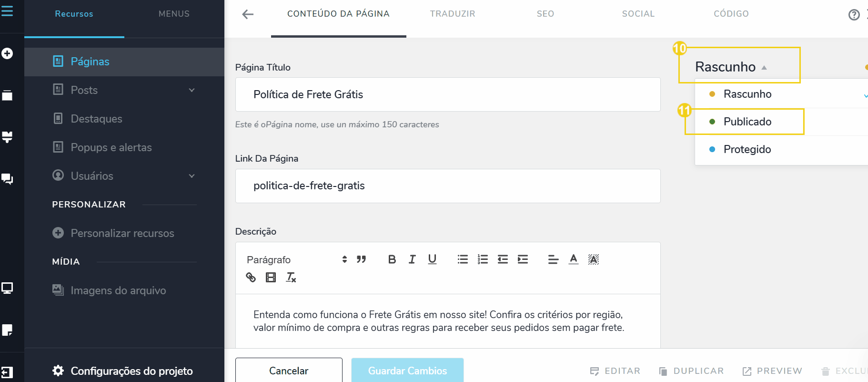Open the SOCIAL tab
Screen dimensions: 868x382
pyautogui.click(x=638, y=14)
